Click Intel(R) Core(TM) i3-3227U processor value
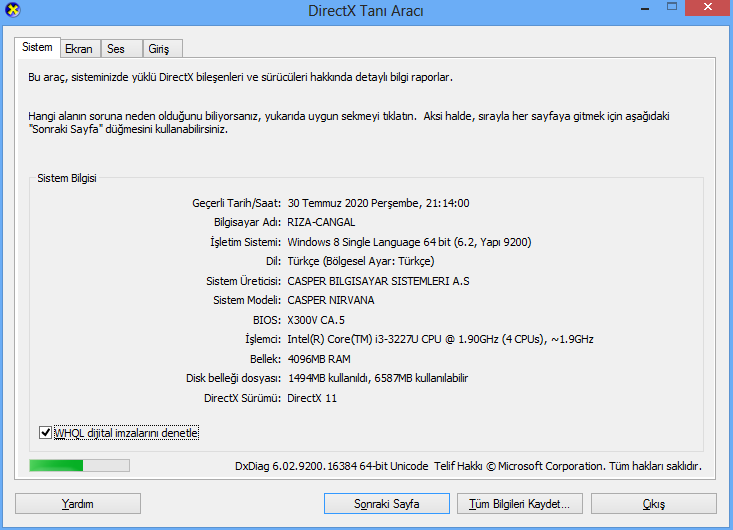The width and height of the screenshot is (733, 530). click(x=440, y=339)
